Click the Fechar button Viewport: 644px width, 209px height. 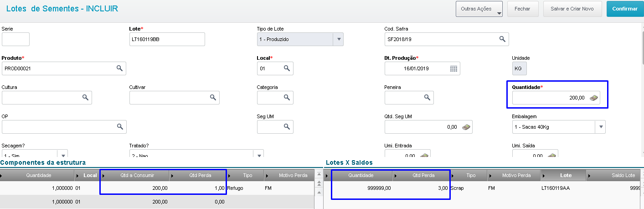click(x=522, y=9)
